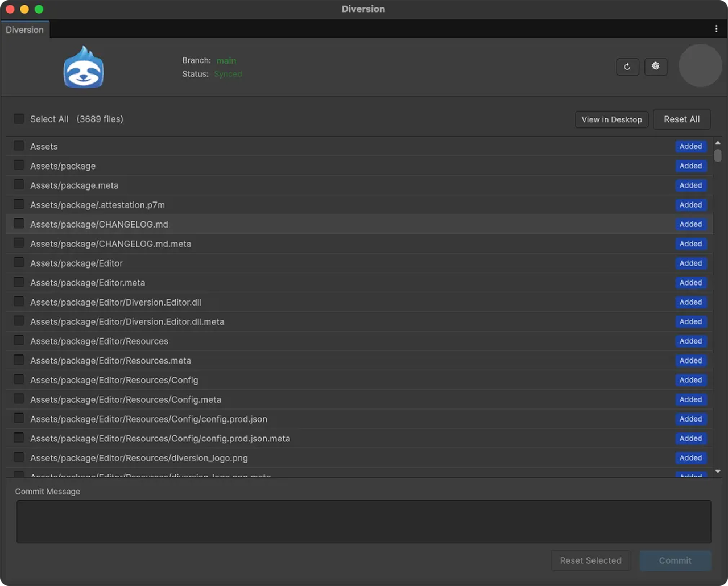
Task: Toggle checkbox for .attestation.p7m file
Action: pos(19,204)
